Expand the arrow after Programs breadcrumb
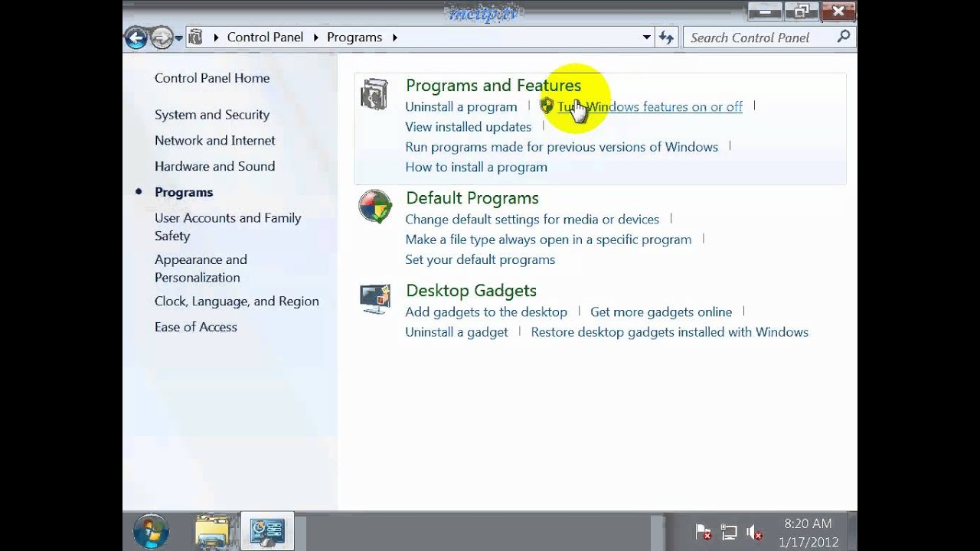980x551 pixels. point(395,37)
